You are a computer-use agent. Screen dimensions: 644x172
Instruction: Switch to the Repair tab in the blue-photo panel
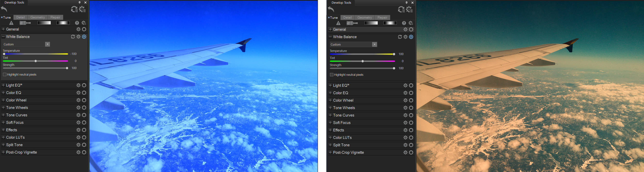[55, 17]
